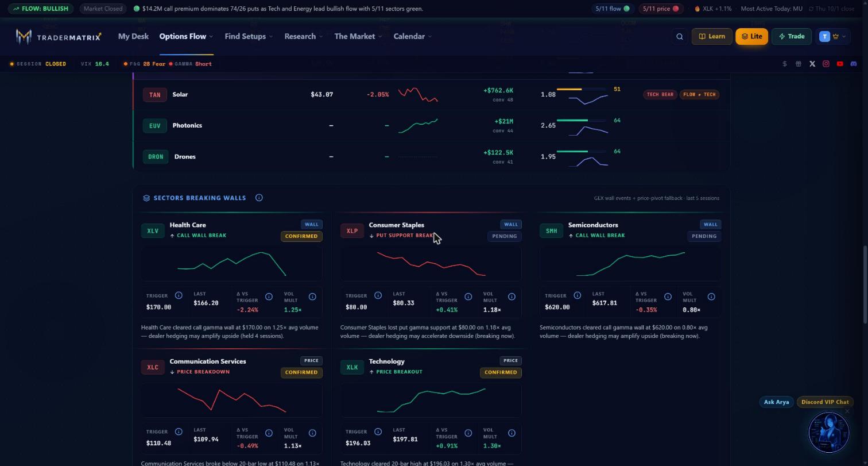
Task: Click the Learn button
Action: pyautogui.click(x=712, y=36)
